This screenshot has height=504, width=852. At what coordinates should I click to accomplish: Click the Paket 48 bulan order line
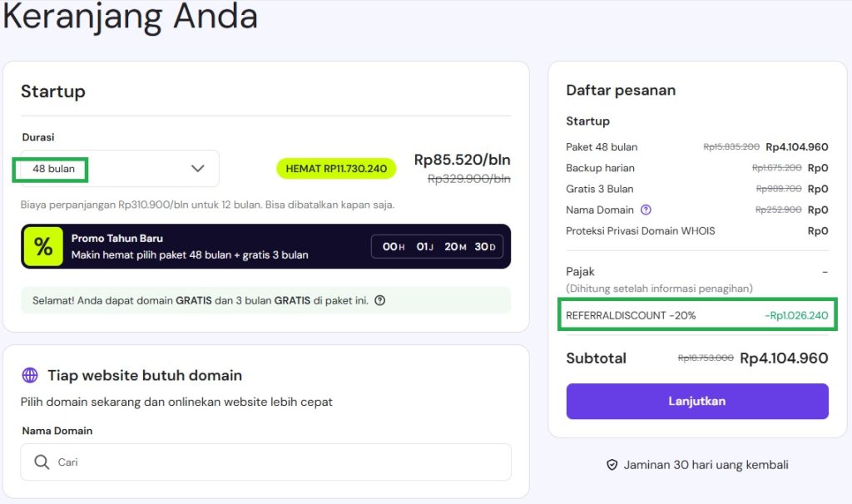point(602,147)
